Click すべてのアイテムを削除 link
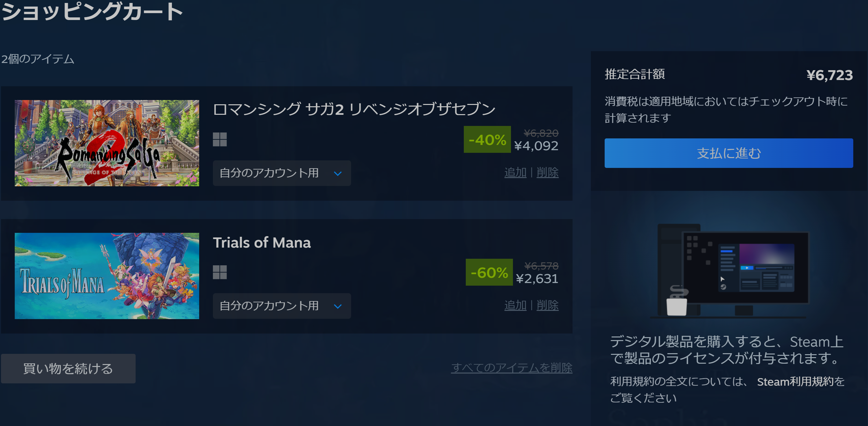The image size is (868, 426). (x=512, y=367)
